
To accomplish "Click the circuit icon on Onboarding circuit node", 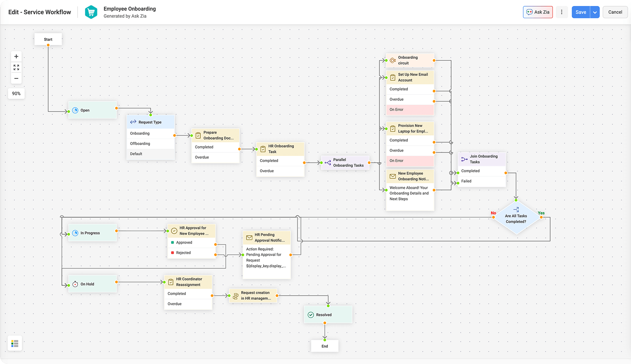I will click(x=392, y=60).
